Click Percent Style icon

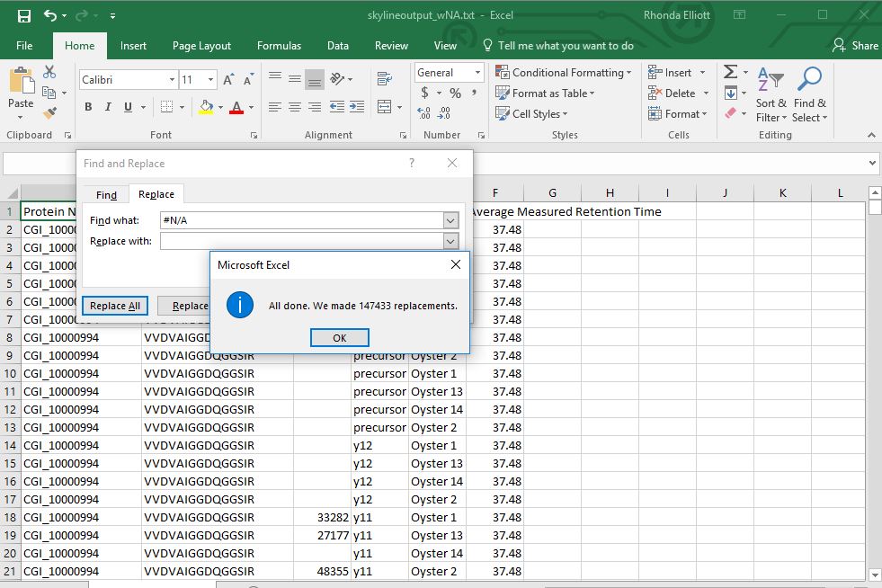(x=455, y=93)
